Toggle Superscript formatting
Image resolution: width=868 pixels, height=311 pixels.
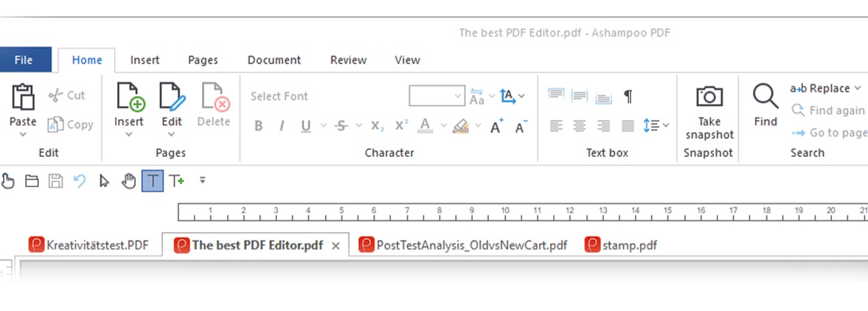click(401, 125)
